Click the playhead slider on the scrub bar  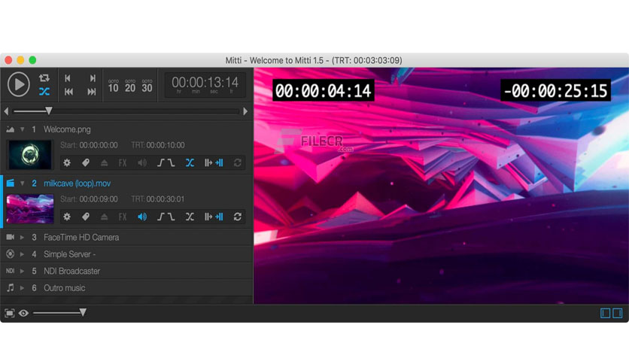[49, 111]
